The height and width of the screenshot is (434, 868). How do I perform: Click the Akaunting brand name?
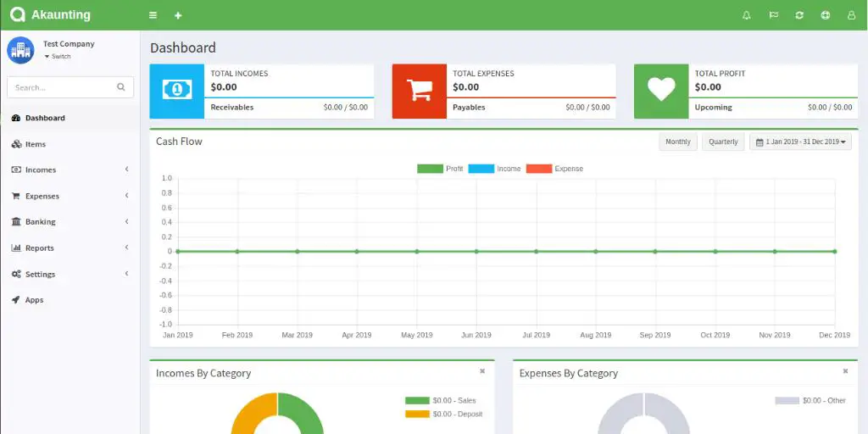click(61, 15)
